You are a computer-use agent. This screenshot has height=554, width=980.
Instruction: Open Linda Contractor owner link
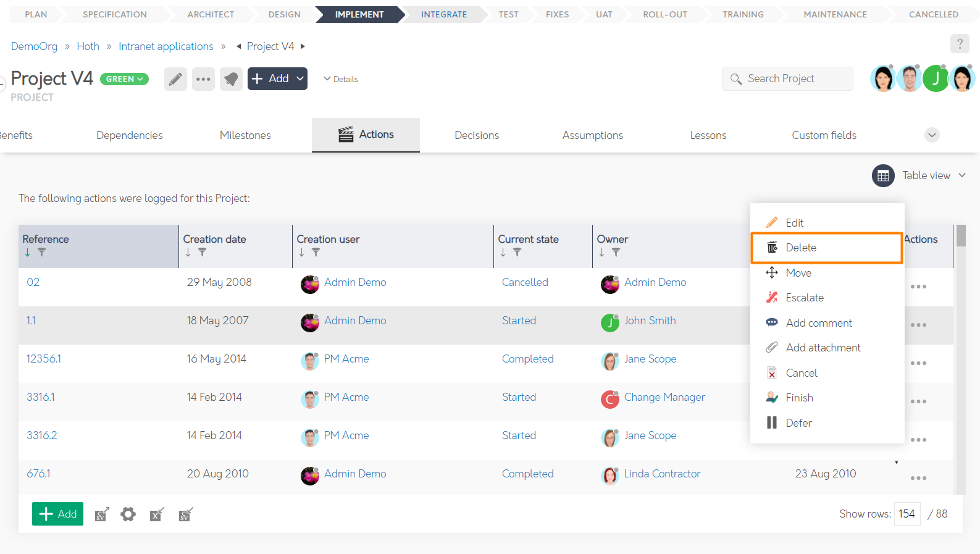pos(662,474)
